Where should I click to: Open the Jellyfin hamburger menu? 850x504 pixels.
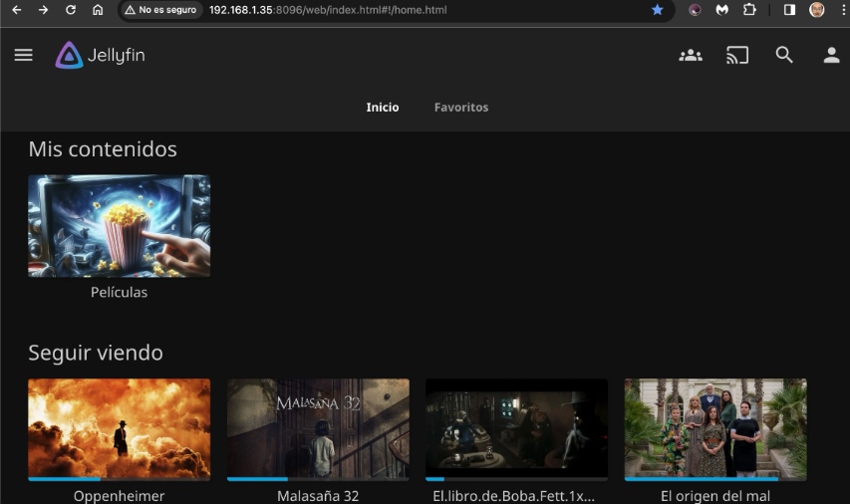pyautogui.click(x=23, y=55)
